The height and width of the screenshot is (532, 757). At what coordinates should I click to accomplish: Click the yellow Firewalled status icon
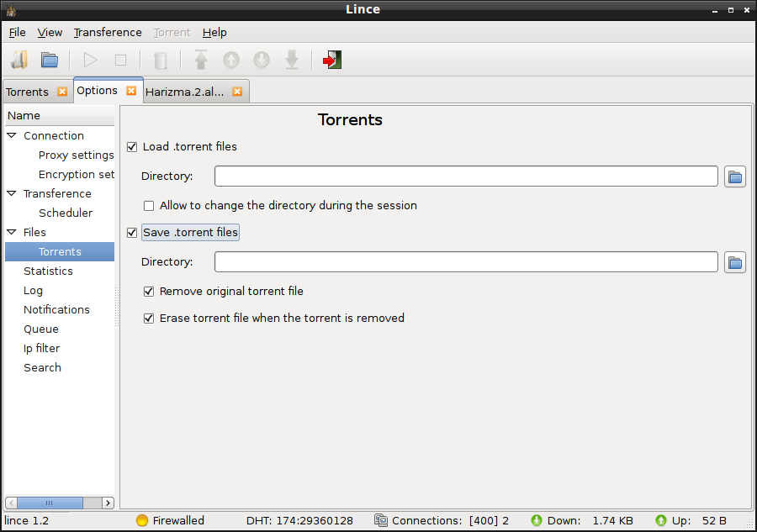[142, 520]
